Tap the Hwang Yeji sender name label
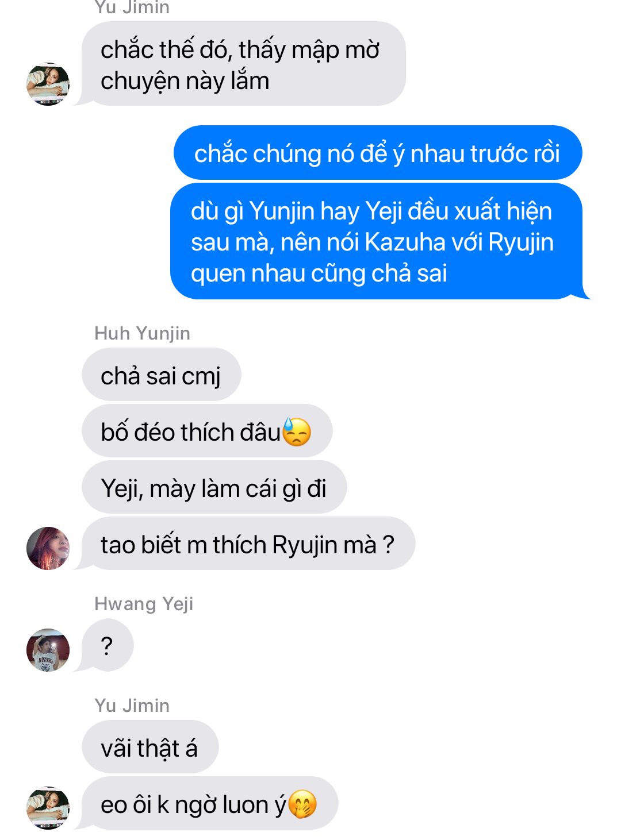 [x=144, y=604]
